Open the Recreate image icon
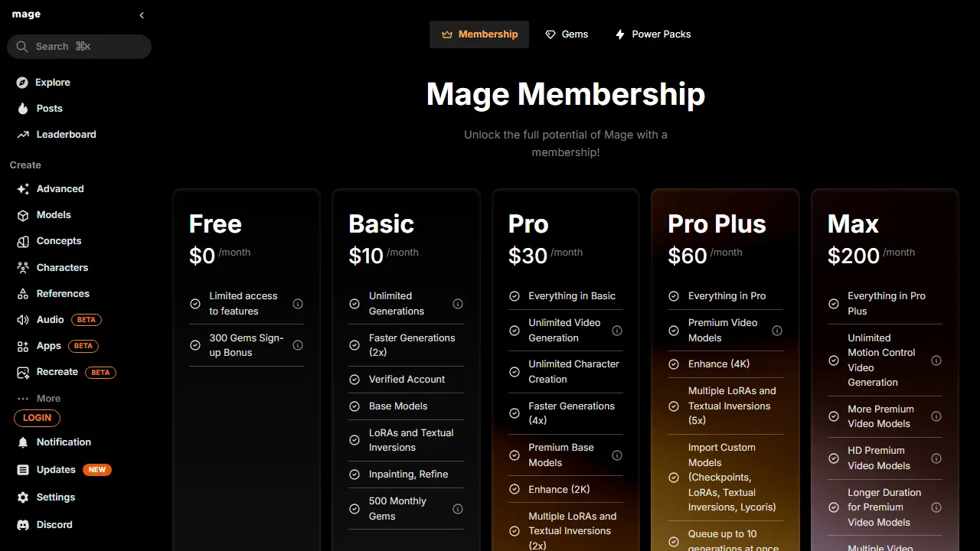This screenshot has height=551, width=980. tap(23, 372)
